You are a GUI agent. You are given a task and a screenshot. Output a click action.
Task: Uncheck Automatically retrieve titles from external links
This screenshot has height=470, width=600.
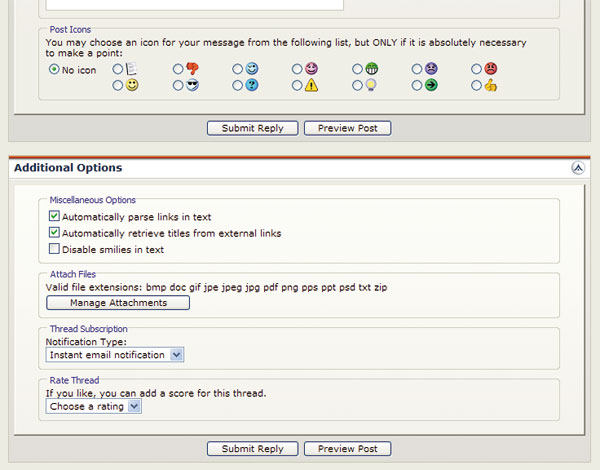[x=54, y=232]
